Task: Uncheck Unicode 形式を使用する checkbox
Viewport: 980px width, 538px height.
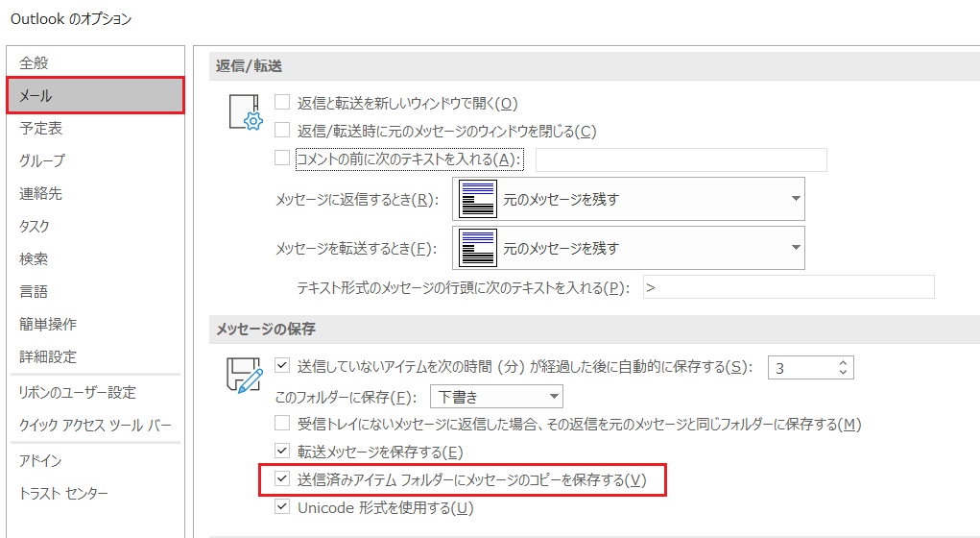Action: point(282,506)
